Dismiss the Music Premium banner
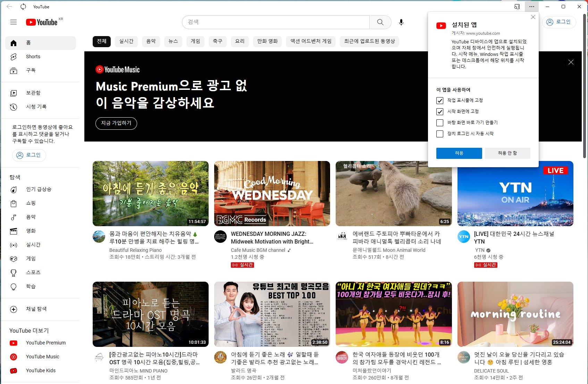 571,62
